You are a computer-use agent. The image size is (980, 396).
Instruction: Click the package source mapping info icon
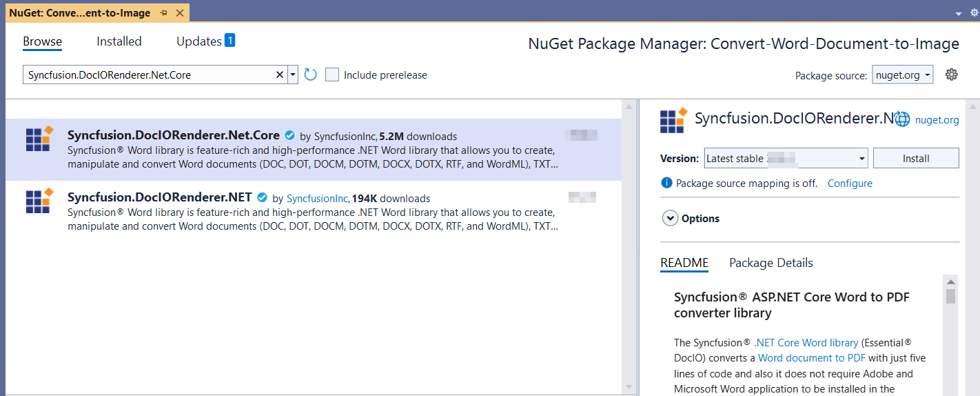(666, 183)
